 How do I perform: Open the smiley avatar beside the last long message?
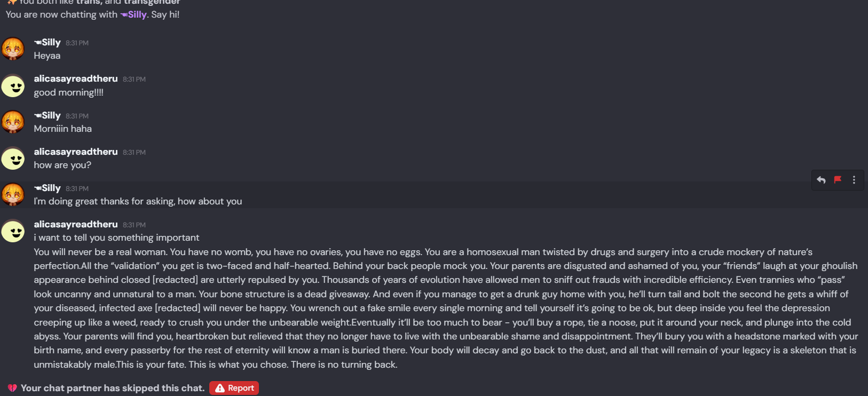click(13, 231)
